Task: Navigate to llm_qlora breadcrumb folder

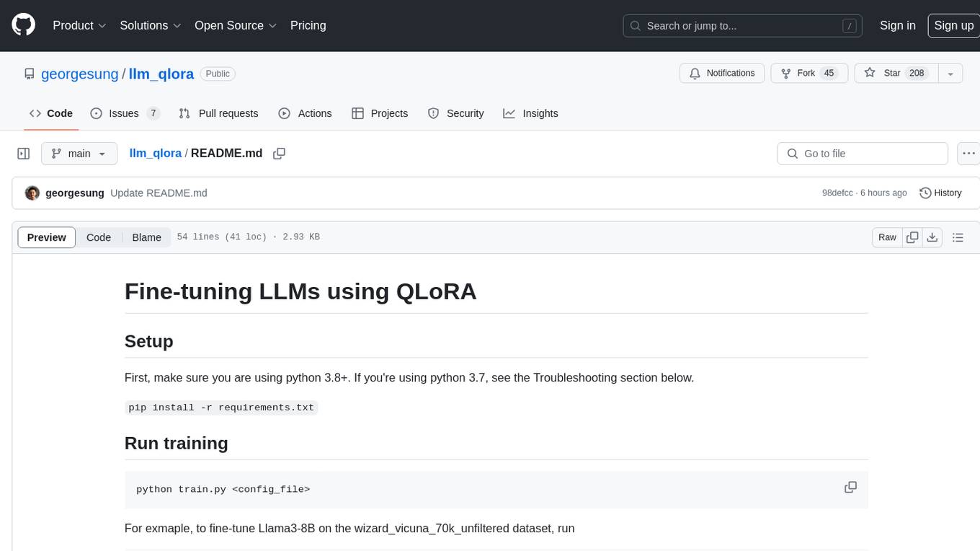Action: pos(155,154)
